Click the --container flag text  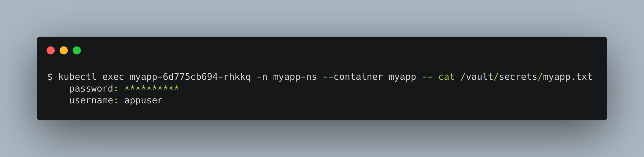353,77
